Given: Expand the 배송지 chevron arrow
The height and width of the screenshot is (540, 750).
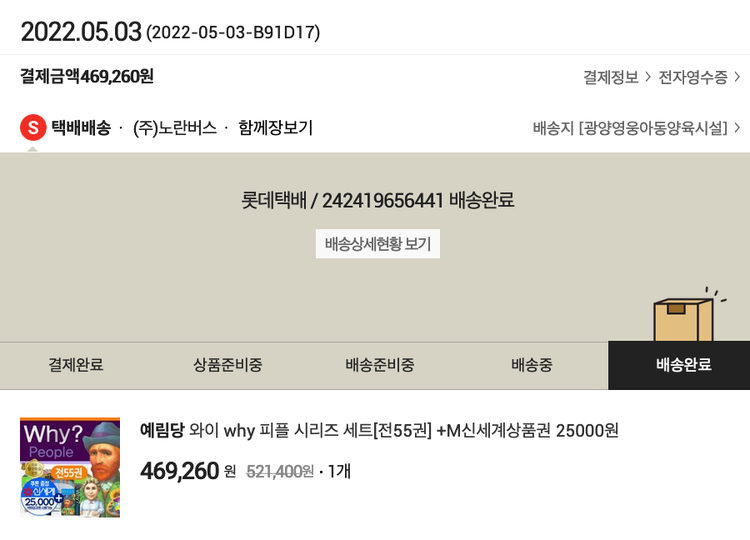Looking at the screenshot, I should (x=737, y=128).
